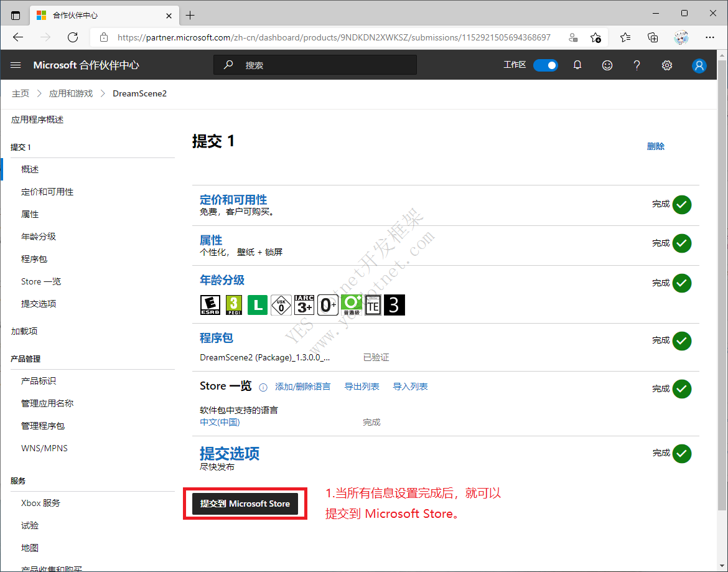
Task: Open the 提交选项 section heading
Action: [230, 453]
